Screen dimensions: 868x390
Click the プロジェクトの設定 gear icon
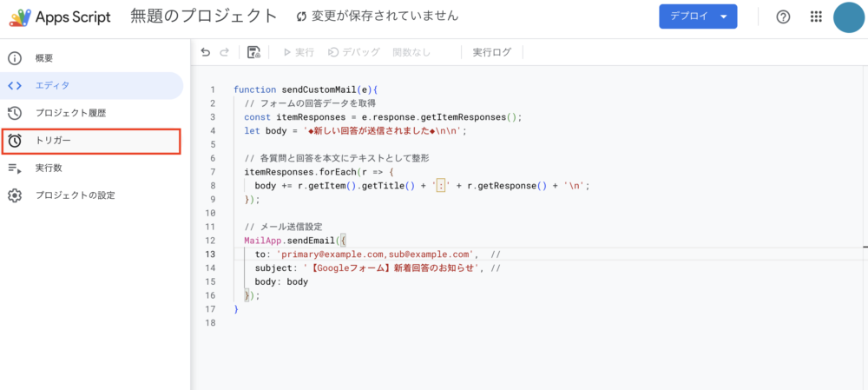(15, 195)
